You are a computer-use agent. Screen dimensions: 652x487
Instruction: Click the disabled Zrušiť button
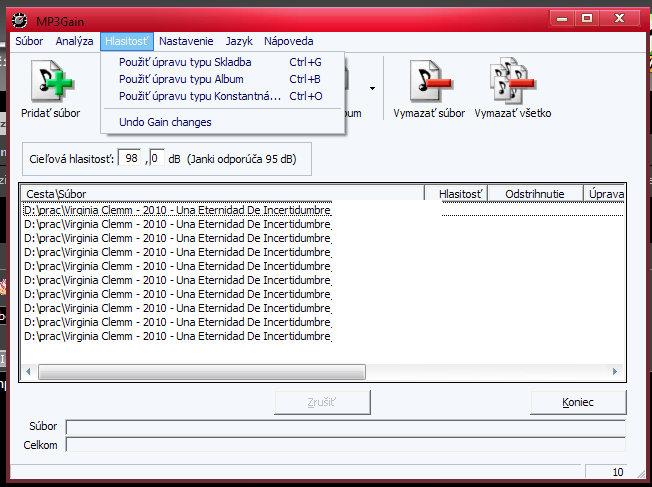pos(322,402)
